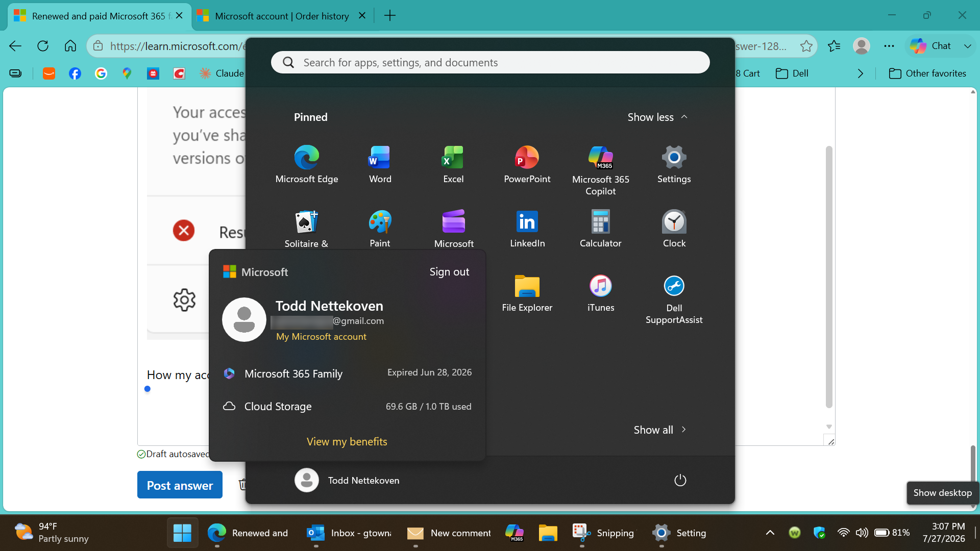Open Microsoft 365 Family subscription details
The image size is (980, 551).
click(347, 373)
